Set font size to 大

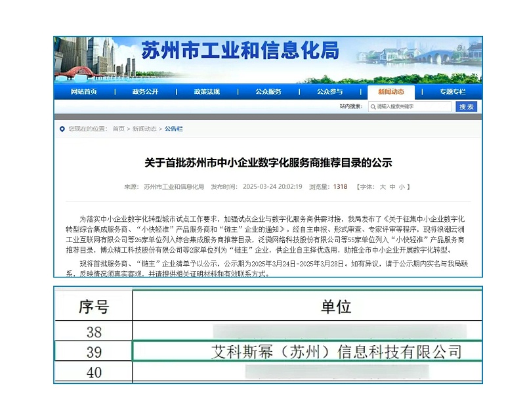tap(383, 187)
